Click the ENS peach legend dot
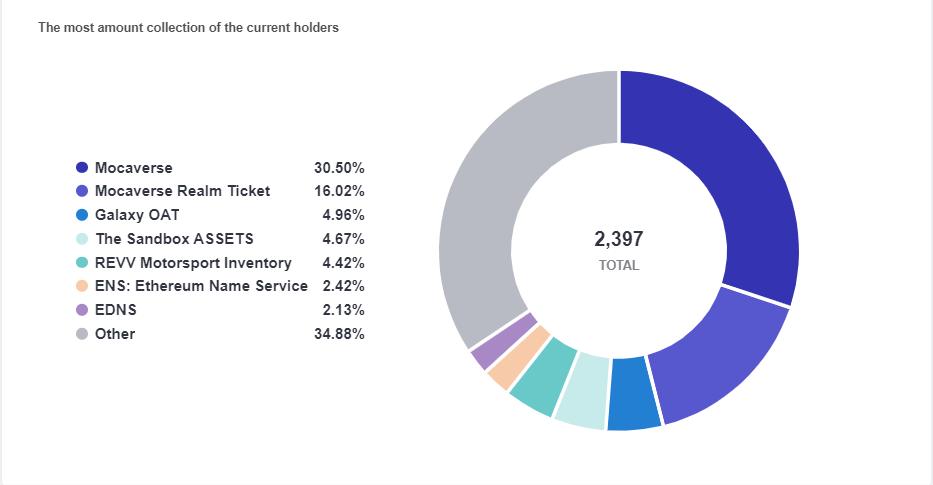 (82, 286)
